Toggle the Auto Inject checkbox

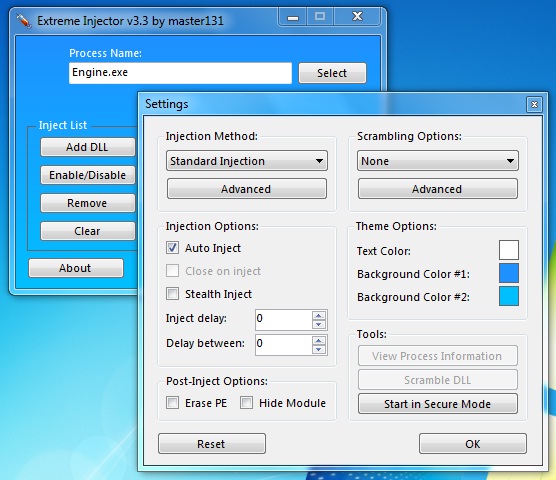(x=172, y=247)
